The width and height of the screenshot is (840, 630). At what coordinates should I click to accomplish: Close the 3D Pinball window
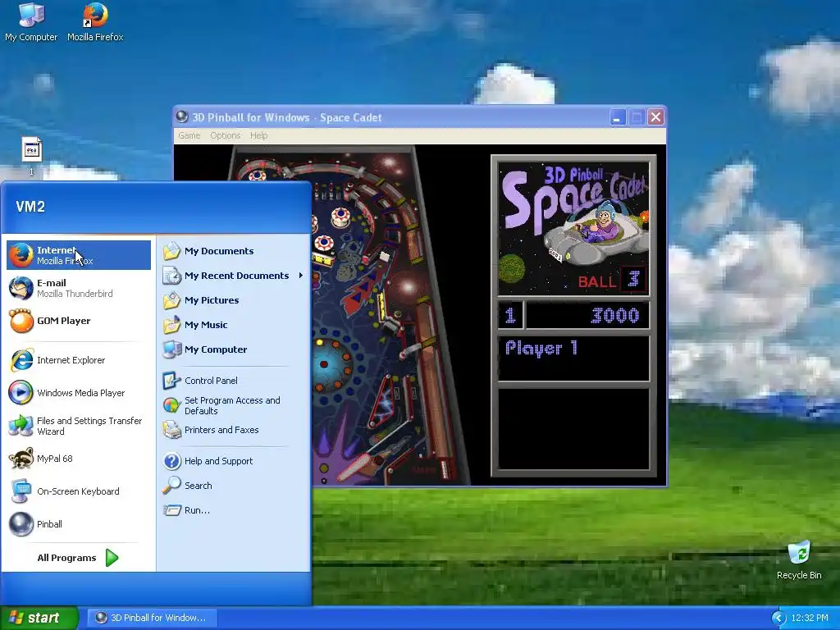[655, 117]
